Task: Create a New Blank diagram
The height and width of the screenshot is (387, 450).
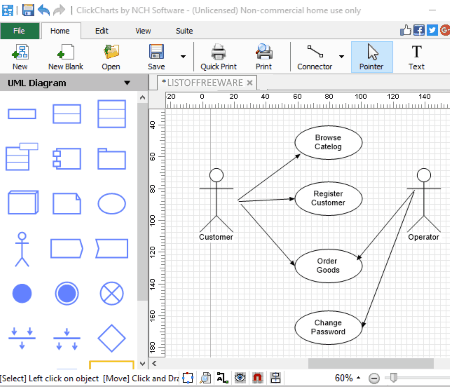Action: [x=66, y=57]
